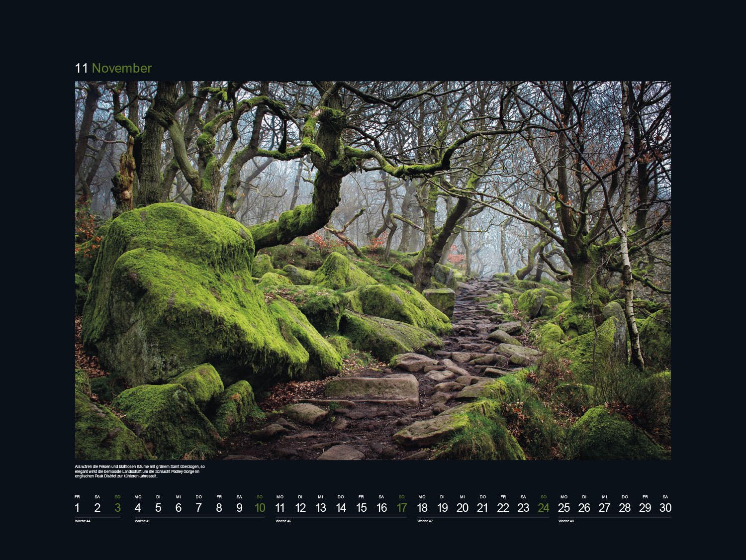746x560 pixels.
Task: Select date 11 in calendar row
Action: [280, 508]
